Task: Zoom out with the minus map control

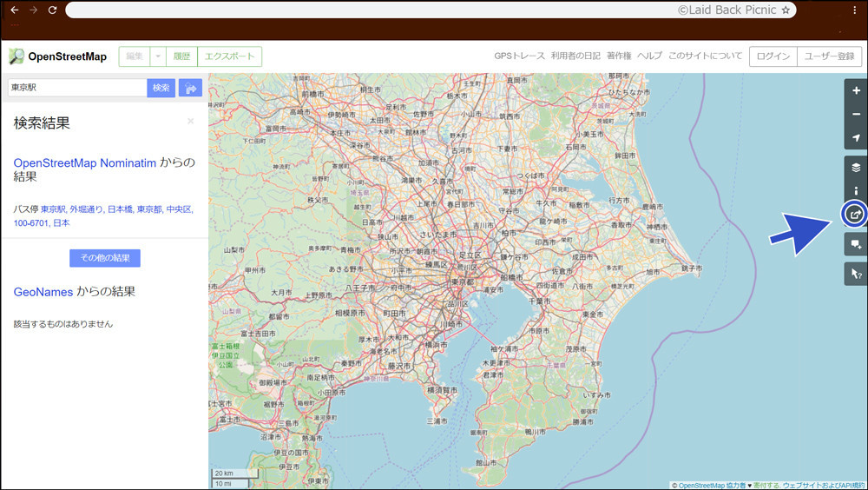Action: click(856, 114)
